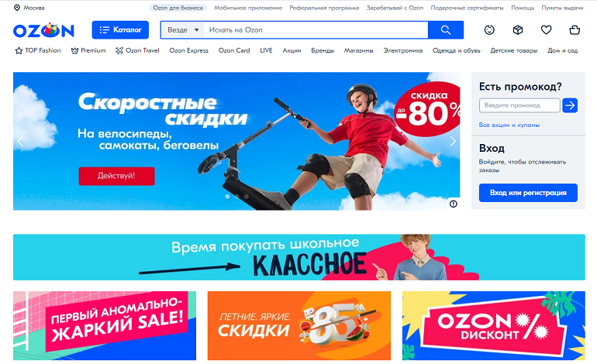Open favorites heart icon
The height and width of the screenshot is (364, 597).
click(546, 29)
